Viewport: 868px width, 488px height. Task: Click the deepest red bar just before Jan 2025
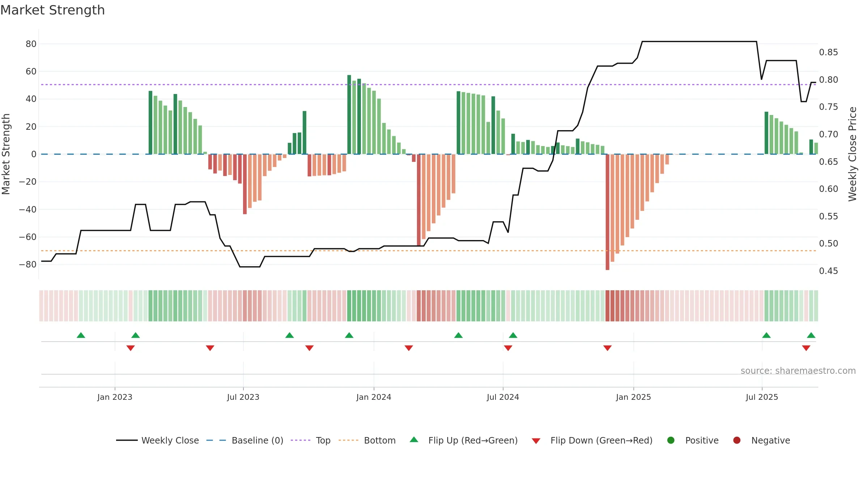pos(608,212)
